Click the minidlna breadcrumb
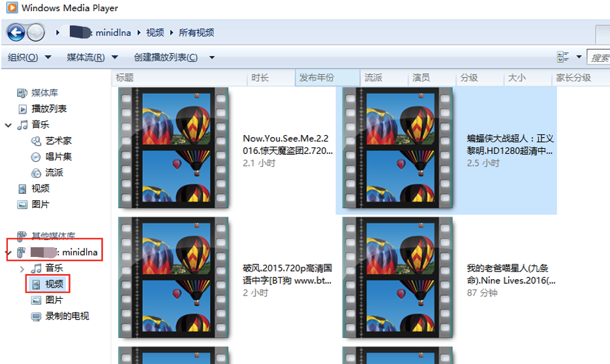 pos(114,33)
